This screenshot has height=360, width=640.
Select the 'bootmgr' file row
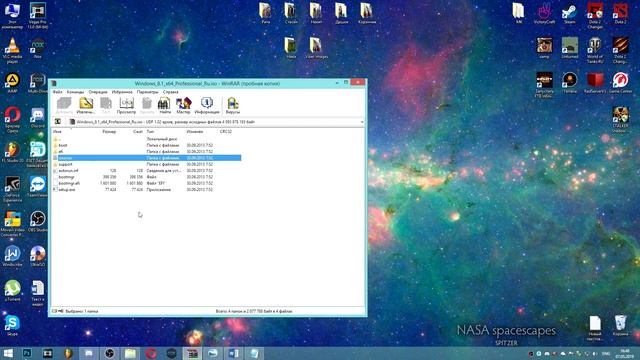(146, 177)
